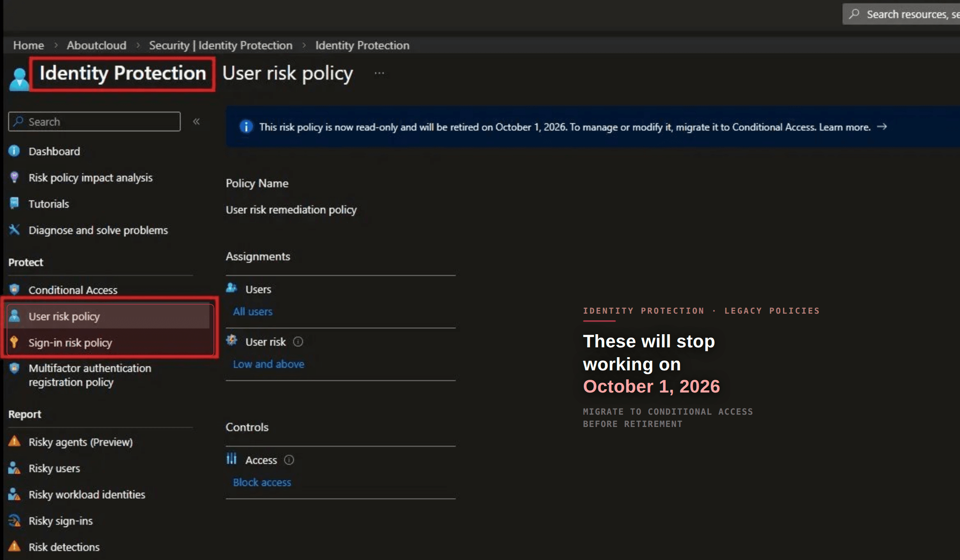Screen dimensions: 960x560
Task: Click the Risk policy impact analysis lightbulb icon
Action: click(x=14, y=177)
